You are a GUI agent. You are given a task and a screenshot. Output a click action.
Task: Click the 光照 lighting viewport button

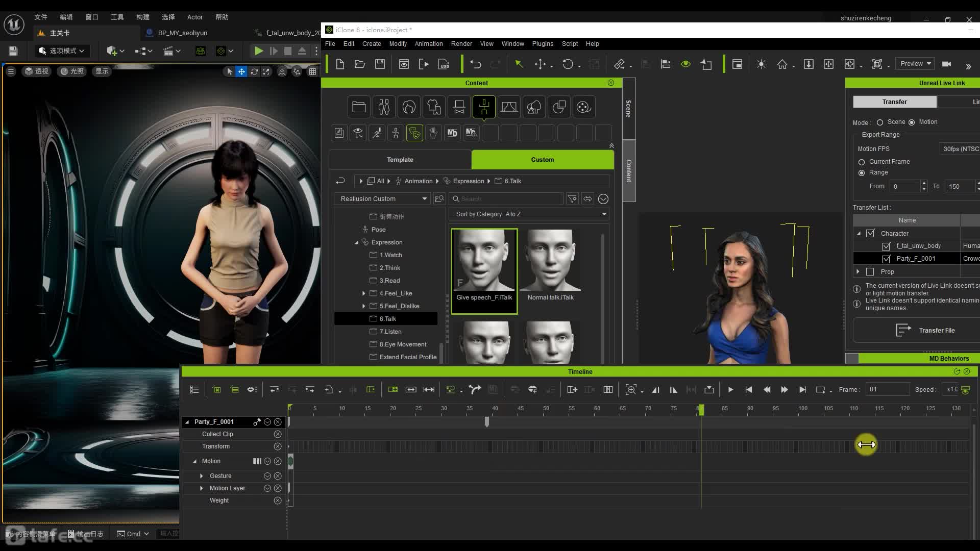click(72, 71)
